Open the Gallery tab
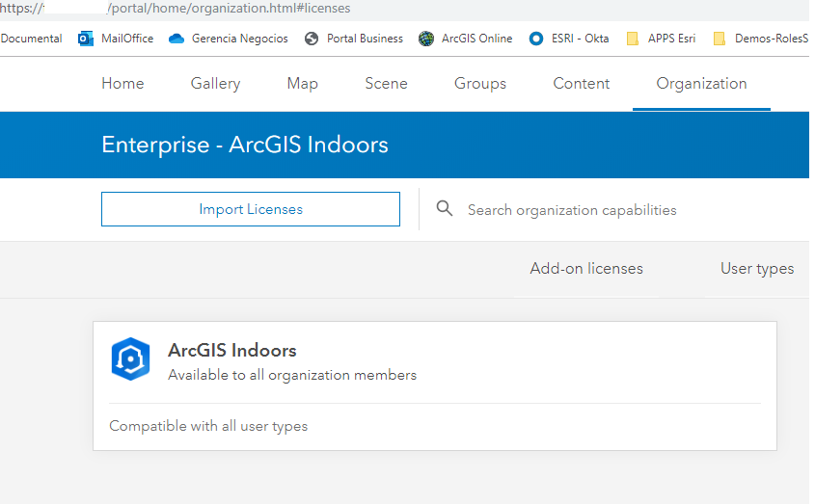Screen dimensions: 815x504 215,83
